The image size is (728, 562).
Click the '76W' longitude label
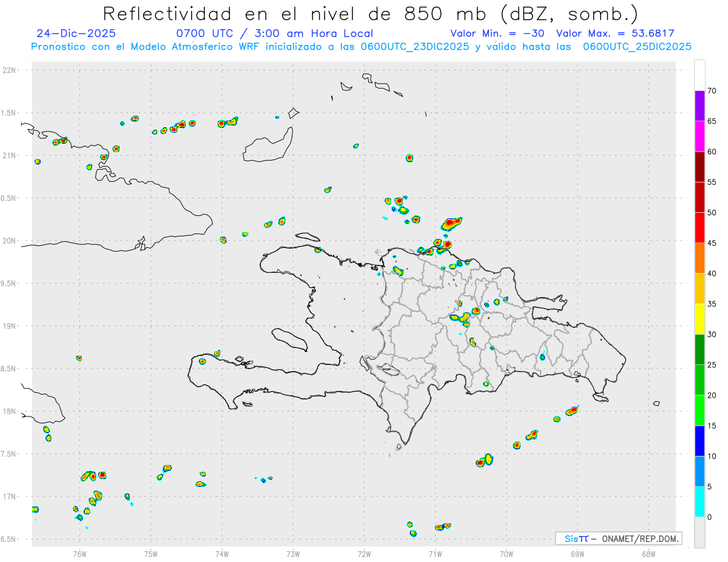pos(79,554)
